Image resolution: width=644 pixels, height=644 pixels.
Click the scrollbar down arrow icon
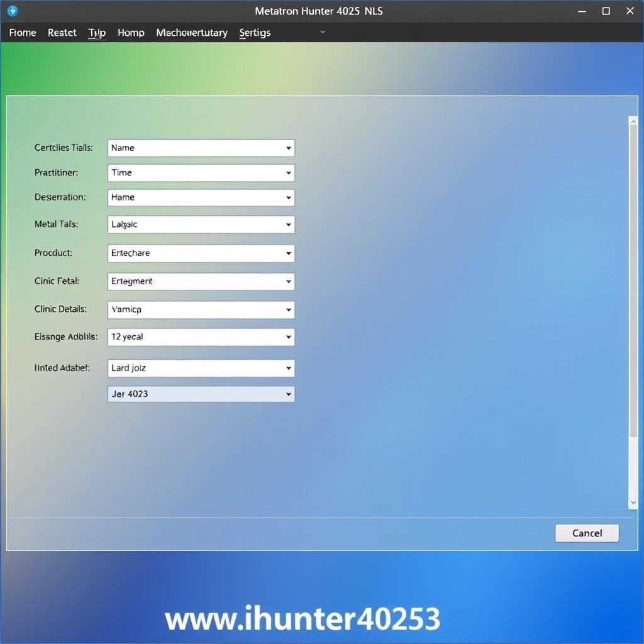[633, 503]
